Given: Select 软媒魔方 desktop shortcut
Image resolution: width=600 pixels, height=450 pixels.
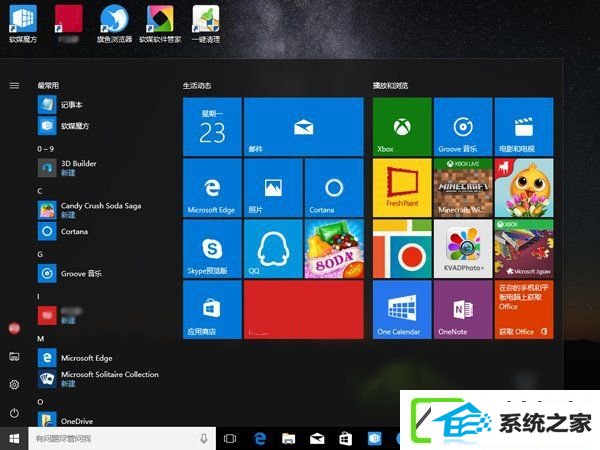Looking at the screenshot, I should (x=23, y=24).
